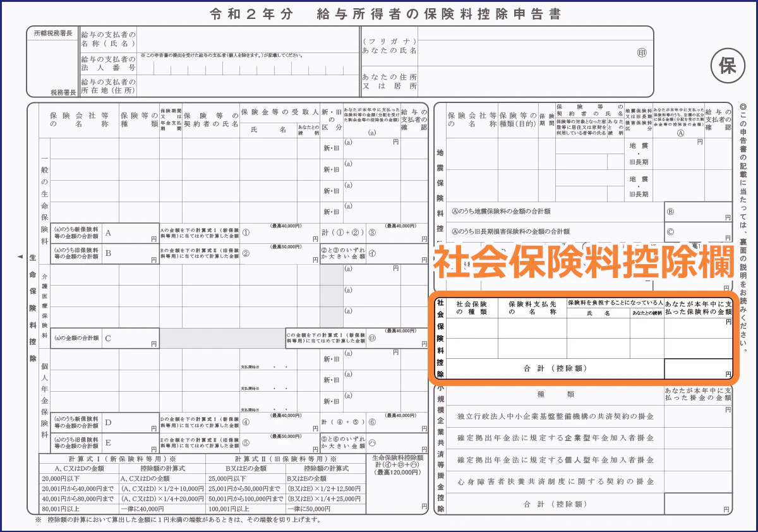Click the B amount box for 旧保険料
Image resolution: width=758 pixels, height=532 pixels.
pos(130,253)
